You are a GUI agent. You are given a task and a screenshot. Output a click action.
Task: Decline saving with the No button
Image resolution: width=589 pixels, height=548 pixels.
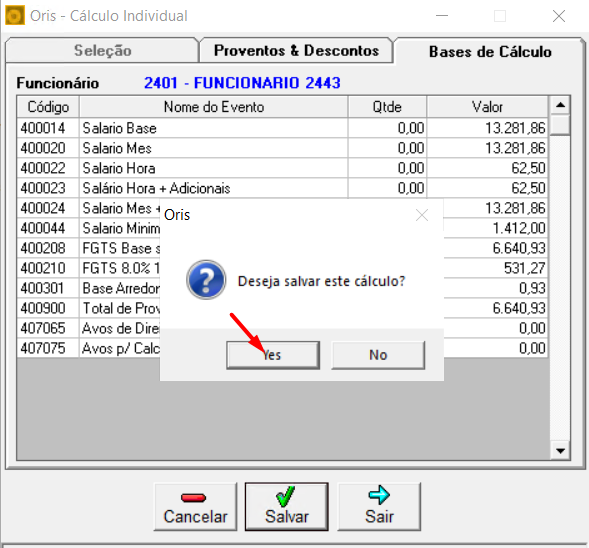[x=378, y=355]
